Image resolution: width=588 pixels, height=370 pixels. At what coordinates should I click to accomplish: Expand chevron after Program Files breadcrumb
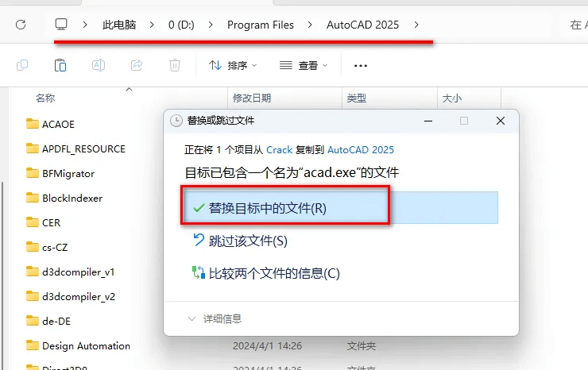310,25
